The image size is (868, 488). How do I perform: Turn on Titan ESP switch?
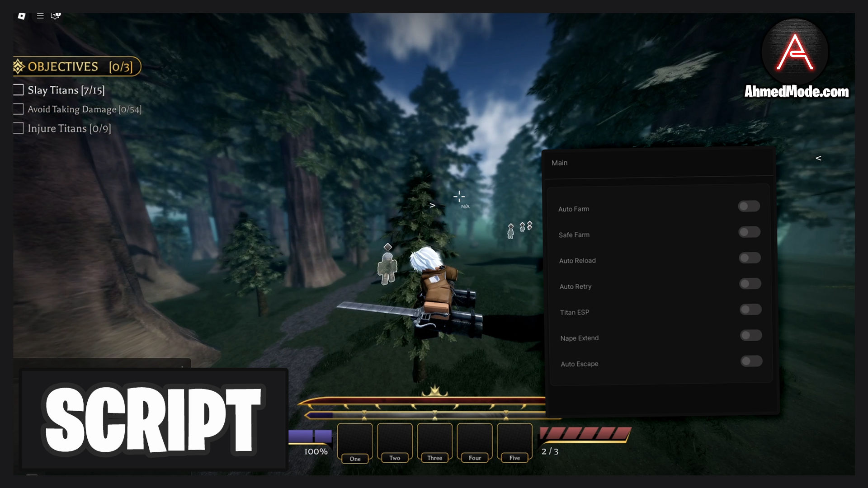point(750,310)
